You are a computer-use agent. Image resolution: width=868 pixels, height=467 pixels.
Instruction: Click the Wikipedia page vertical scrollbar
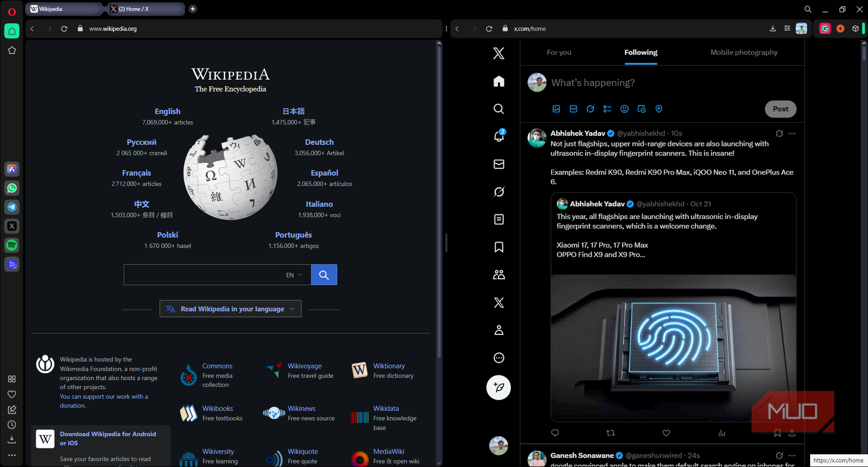pos(439,203)
